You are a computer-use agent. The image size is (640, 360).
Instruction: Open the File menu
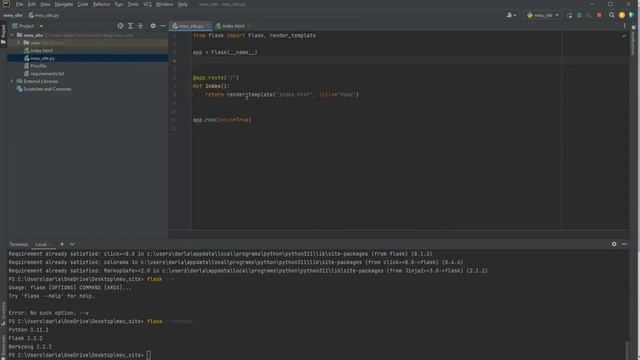pos(19,4)
